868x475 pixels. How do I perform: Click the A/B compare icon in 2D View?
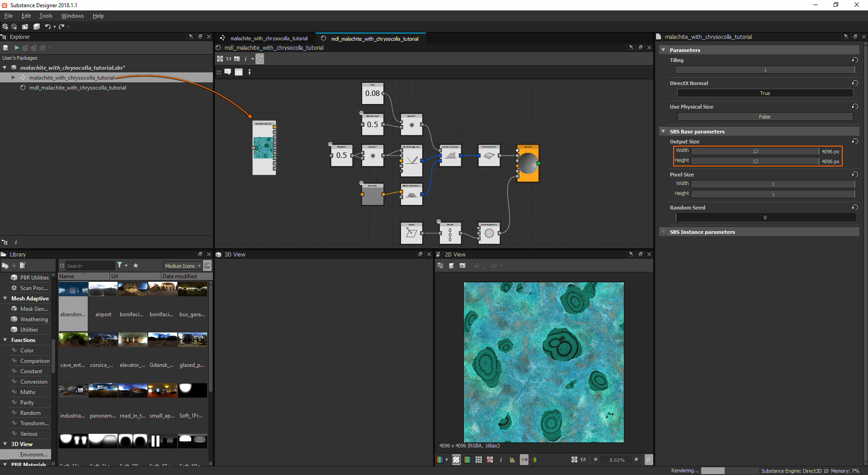click(x=440, y=266)
